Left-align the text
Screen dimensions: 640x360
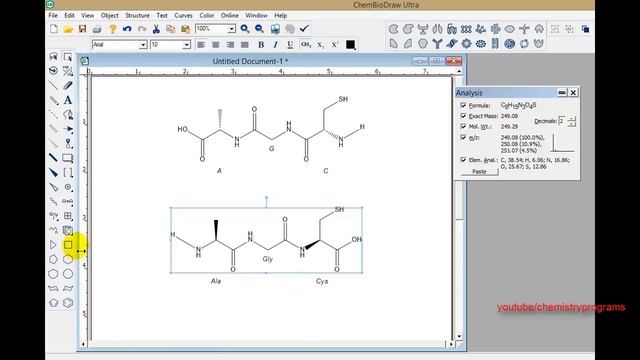click(x=201, y=44)
